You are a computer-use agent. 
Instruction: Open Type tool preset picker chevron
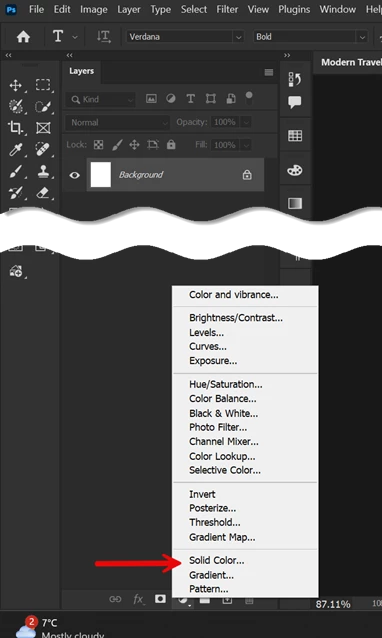(x=75, y=37)
